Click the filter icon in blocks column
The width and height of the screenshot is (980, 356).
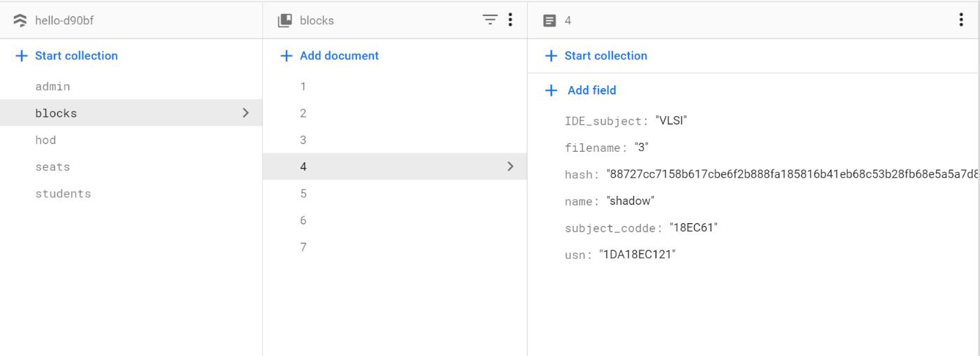[491, 20]
